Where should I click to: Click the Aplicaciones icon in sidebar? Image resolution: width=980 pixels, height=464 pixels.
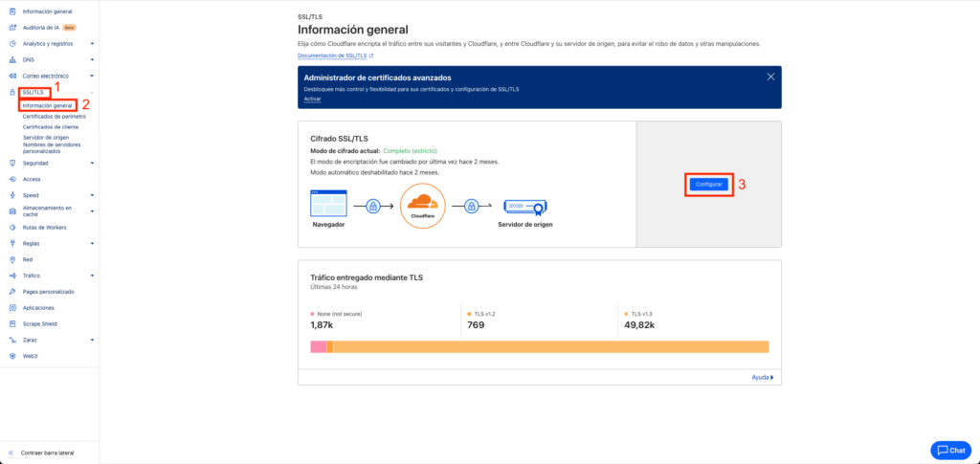(x=12, y=308)
